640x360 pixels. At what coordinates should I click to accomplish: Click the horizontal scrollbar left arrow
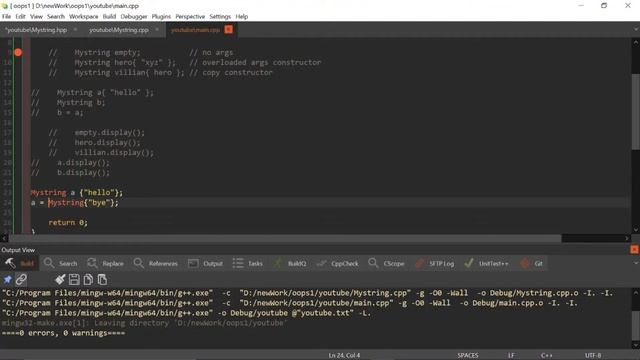(4, 238)
